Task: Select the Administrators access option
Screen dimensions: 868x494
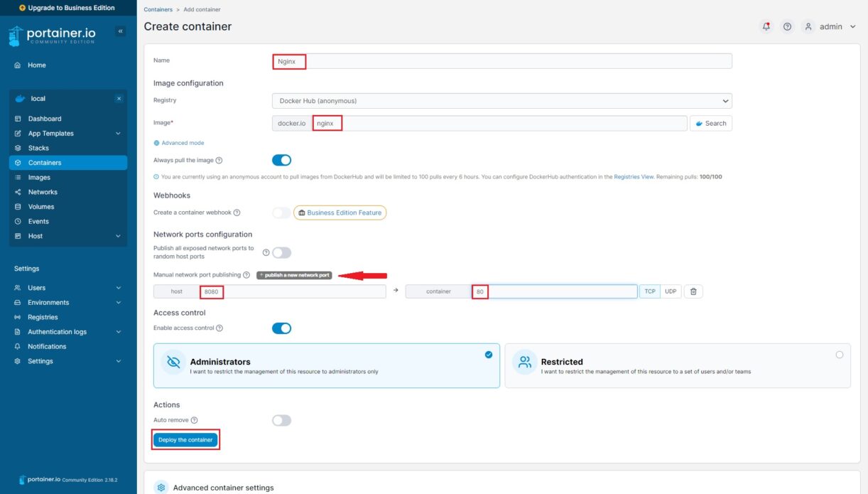Action: click(x=327, y=366)
